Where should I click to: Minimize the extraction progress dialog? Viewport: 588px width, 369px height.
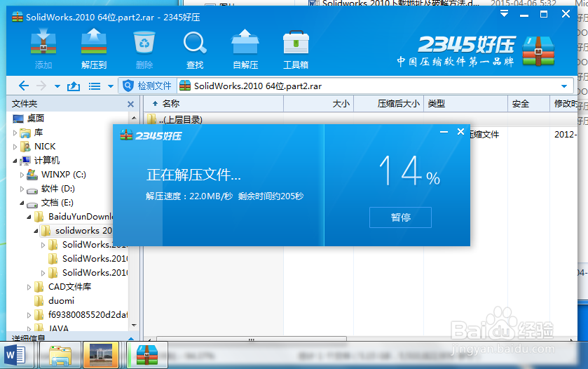point(444,132)
